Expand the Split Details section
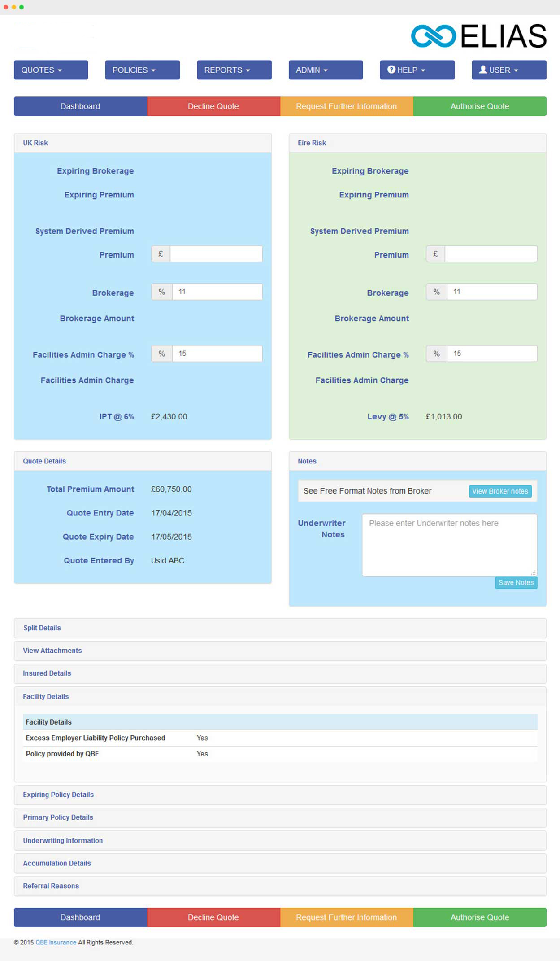This screenshot has height=961, width=560. click(x=42, y=628)
